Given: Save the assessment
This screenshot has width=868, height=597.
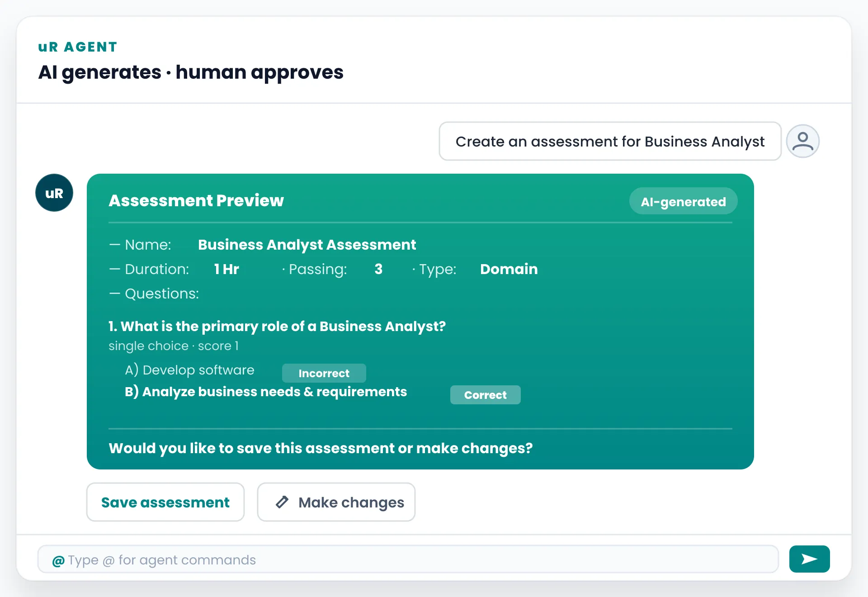Looking at the screenshot, I should coord(165,502).
